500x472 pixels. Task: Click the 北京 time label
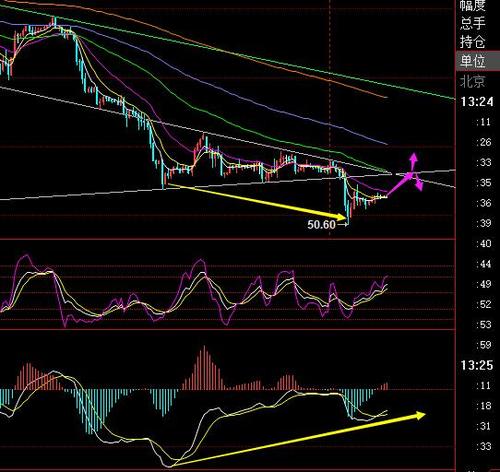click(x=472, y=82)
